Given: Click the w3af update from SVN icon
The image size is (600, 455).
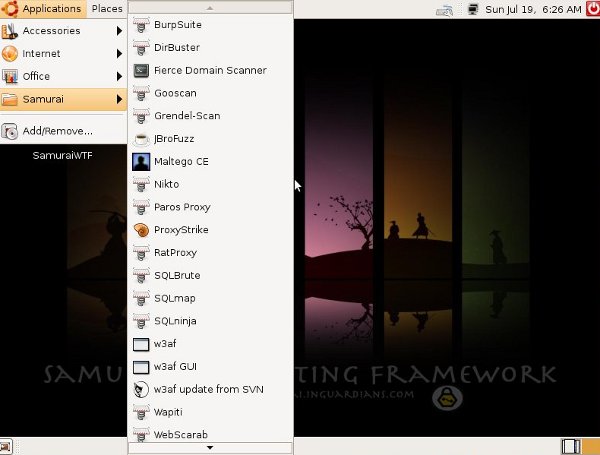Looking at the screenshot, I should [141, 390].
